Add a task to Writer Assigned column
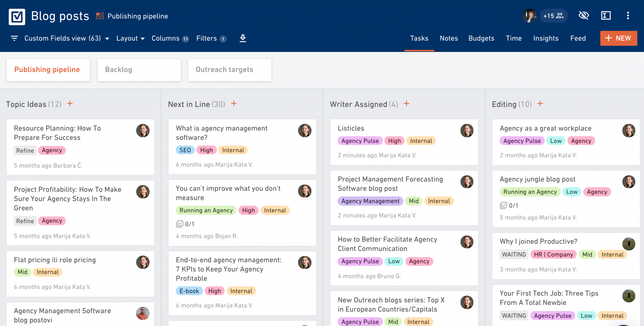 coord(407,104)
